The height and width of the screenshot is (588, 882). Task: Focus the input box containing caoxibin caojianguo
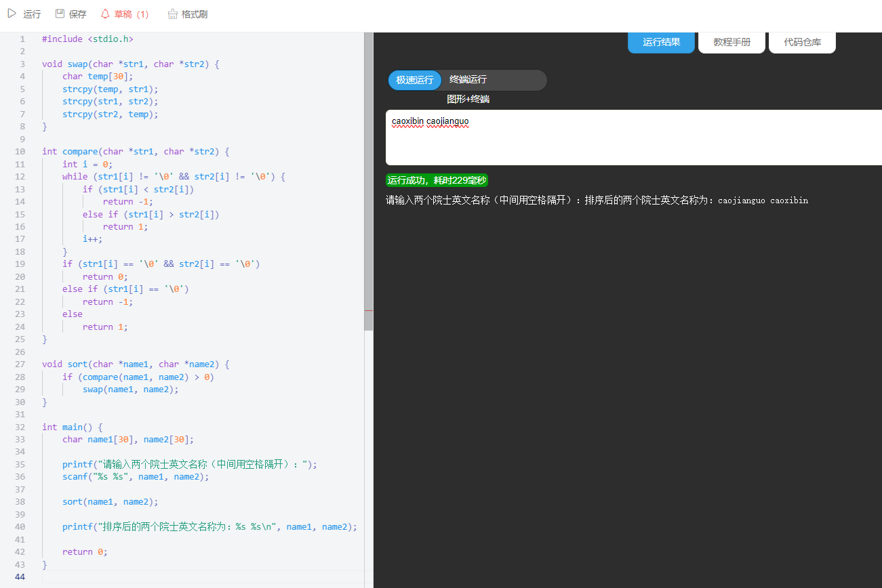coord(634,138)
